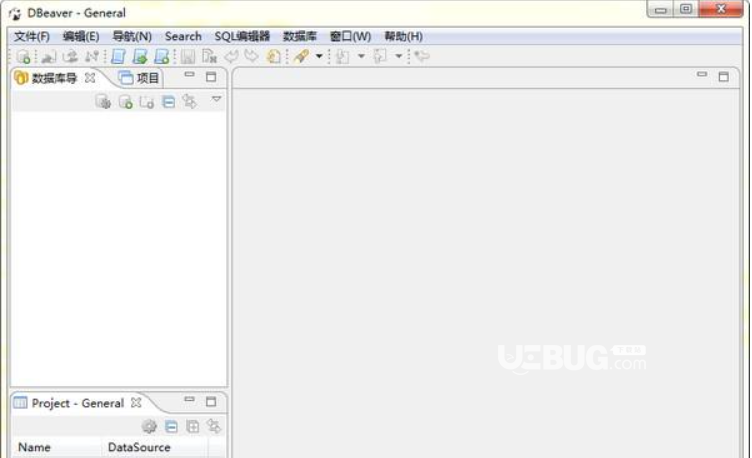Open the Search flashlight dropdown arrow

(319, 56)
